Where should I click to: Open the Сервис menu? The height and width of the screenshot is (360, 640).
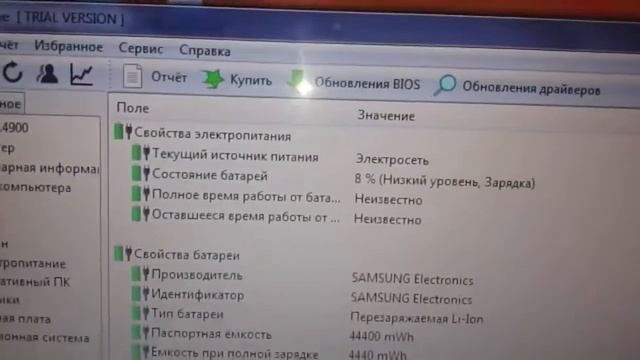141,49
